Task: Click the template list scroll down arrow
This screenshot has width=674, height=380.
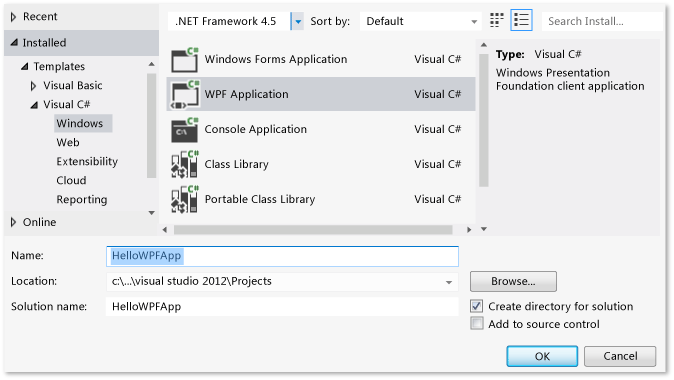Action: click(x=484, y=229)
